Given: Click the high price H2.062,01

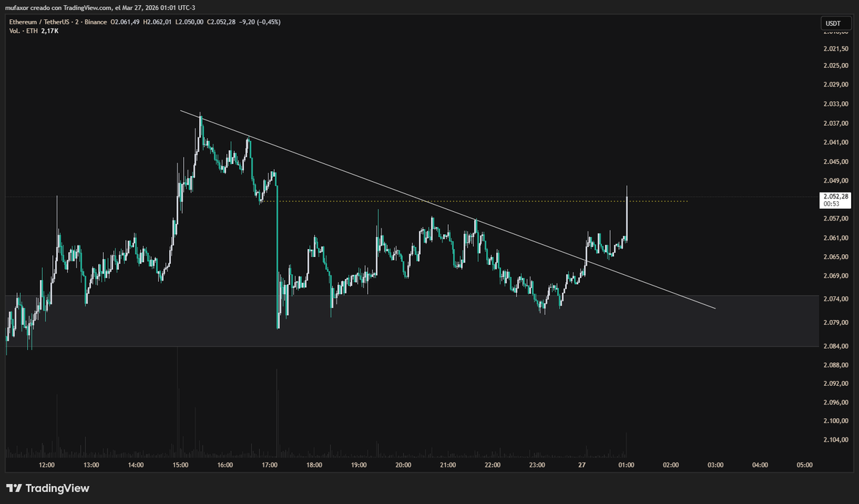Looking at the screenshot, I should click(x=158, y=22).
